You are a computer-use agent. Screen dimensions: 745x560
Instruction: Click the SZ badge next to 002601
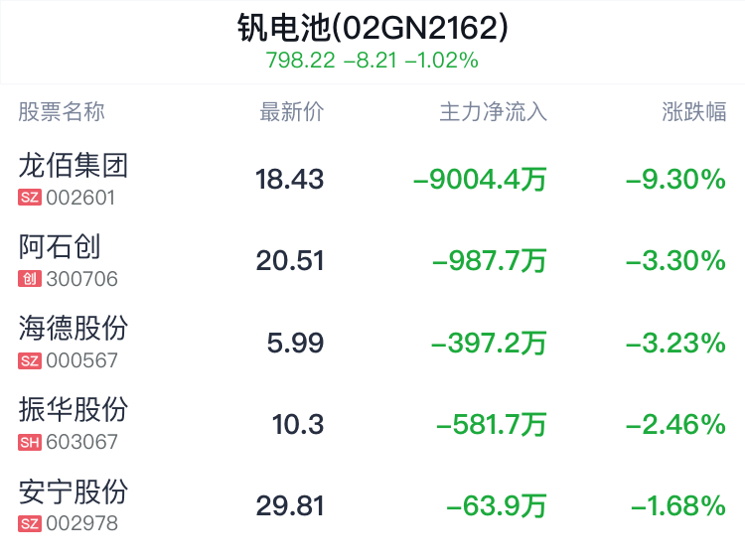coord(30,198)
